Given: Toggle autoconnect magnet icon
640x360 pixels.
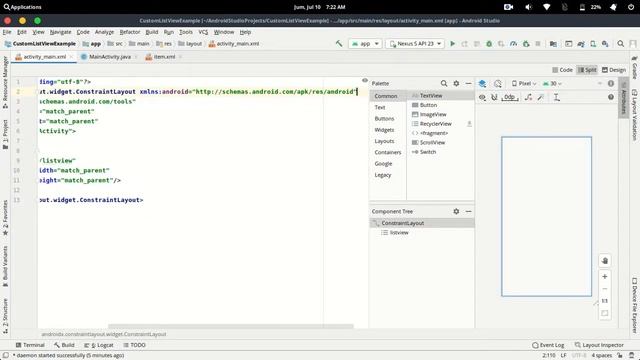Looking at the screenshot, I should point(494,97).
